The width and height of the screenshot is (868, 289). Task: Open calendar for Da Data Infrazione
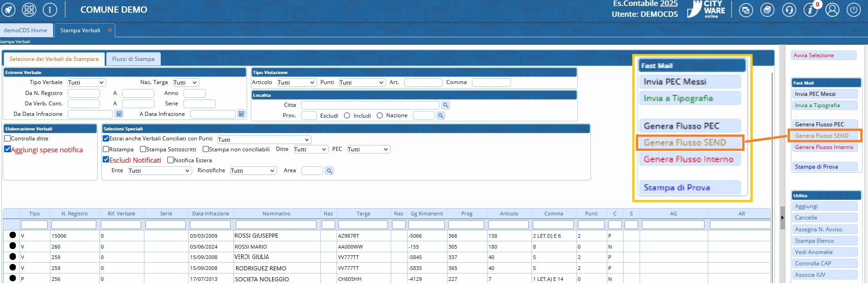pos(119,114)
